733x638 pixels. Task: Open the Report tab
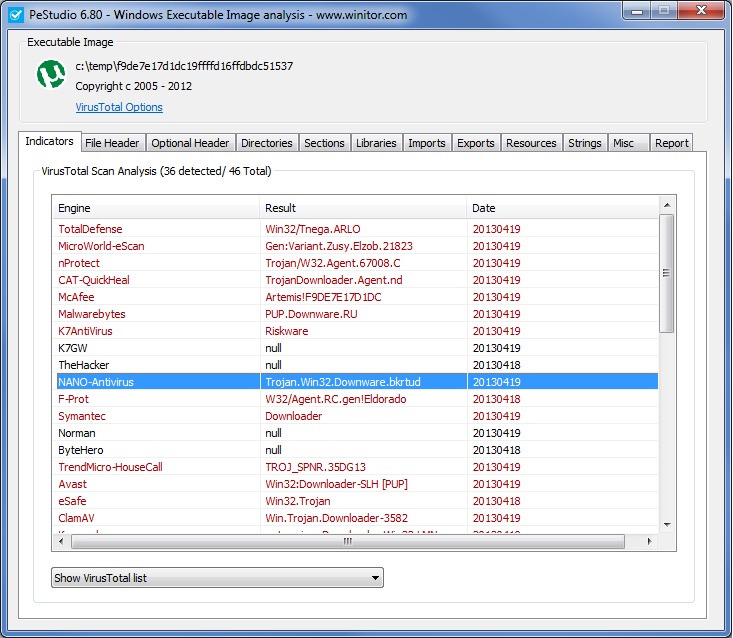671,143
